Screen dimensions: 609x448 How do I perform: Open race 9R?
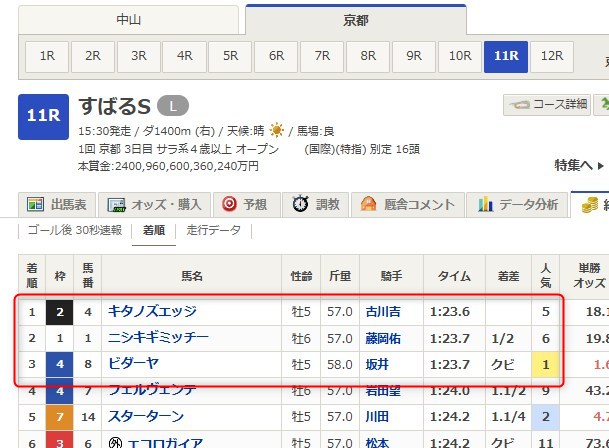(414, 57)
